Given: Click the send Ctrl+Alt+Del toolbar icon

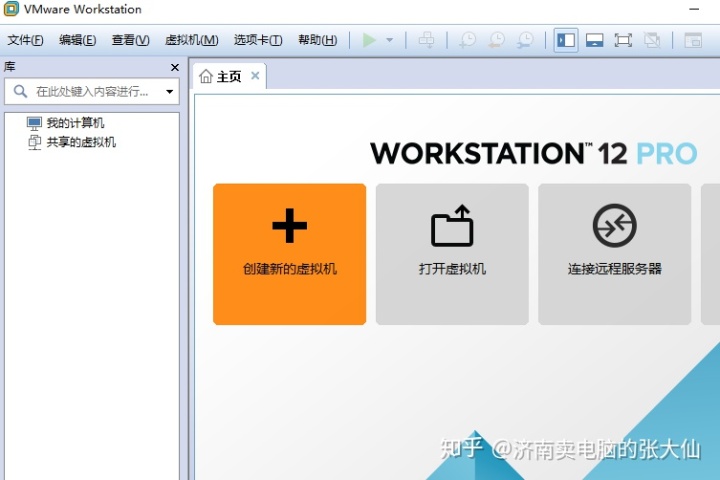Looking at the screenshot, I should (x=426, y=40).
